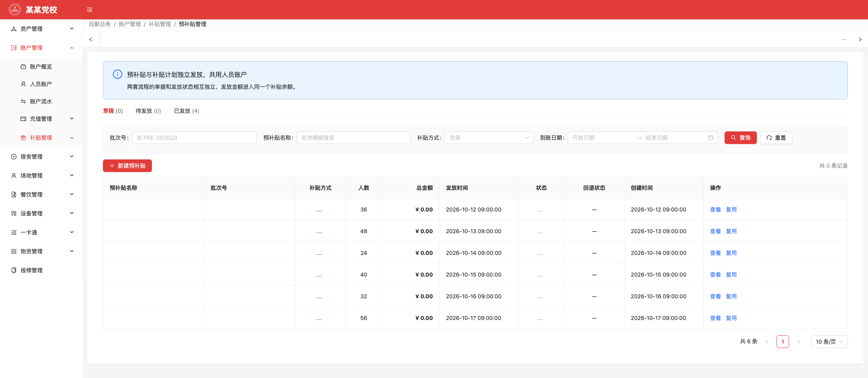Open 账户概览 in the sidebar
Screen dimensions: 868x378
tap(41, 67)
